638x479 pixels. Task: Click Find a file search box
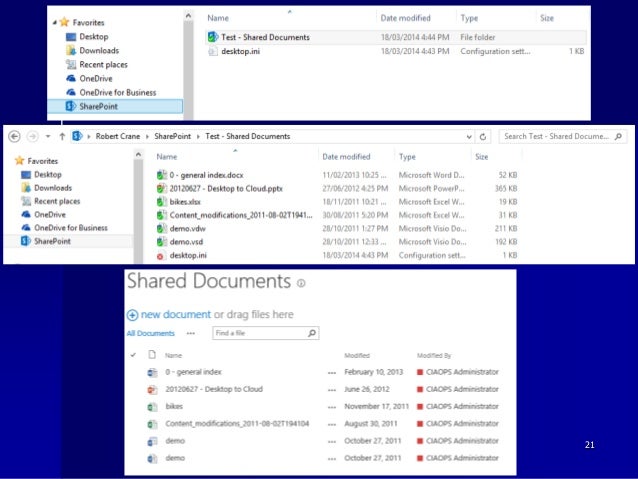266,333
